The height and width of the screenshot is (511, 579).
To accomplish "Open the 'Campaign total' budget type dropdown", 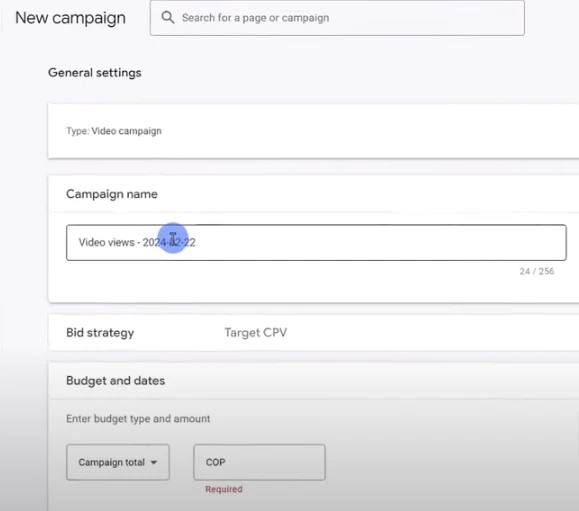I will coord(118,462).
